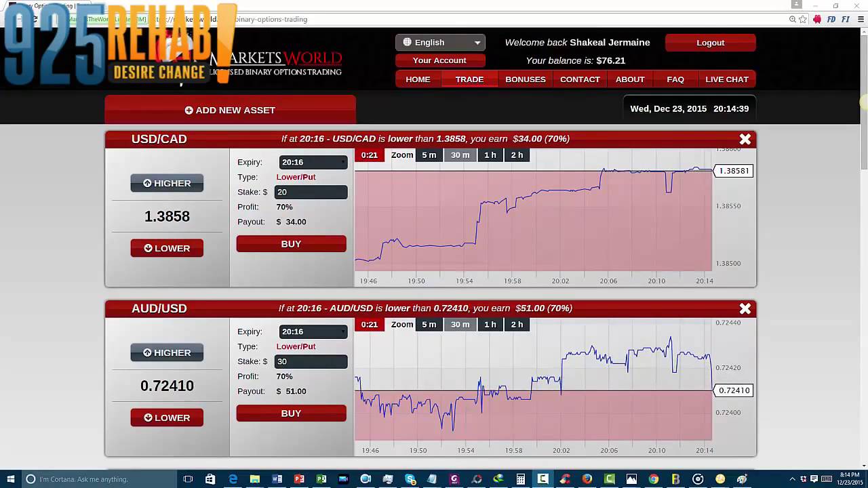This screenshot has height=488, width=868.
Task: Choose HIGHER for USD/CAD
Action: pyautogui.click(x=167, y=183)
